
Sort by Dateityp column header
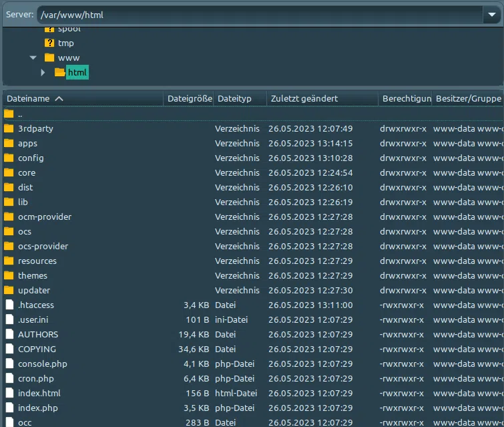pyautogui.click(x=240, y=98)
